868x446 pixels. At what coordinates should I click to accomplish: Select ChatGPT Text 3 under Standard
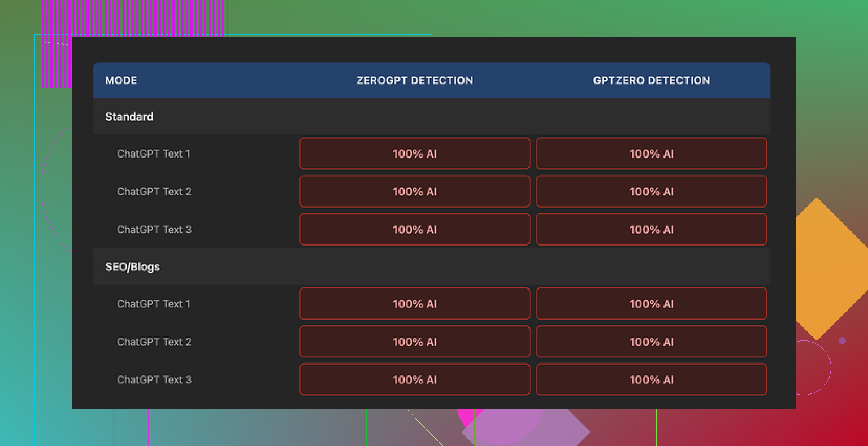pos(154,229)
